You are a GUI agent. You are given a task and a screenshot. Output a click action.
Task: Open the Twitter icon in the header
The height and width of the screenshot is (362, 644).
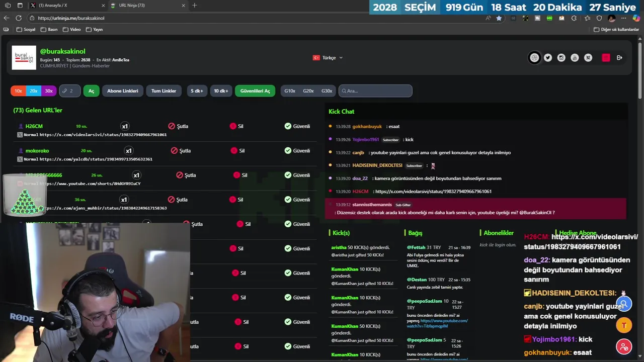[548, 58]
